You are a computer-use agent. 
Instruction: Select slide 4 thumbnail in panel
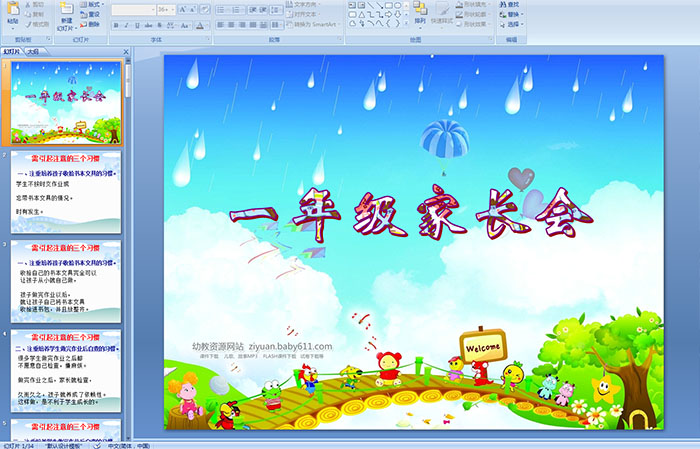66,371
